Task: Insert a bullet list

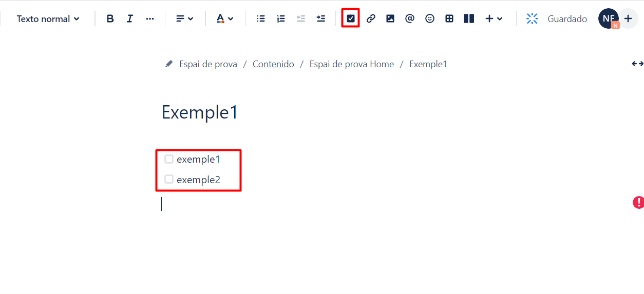Action: pos(261,18)
